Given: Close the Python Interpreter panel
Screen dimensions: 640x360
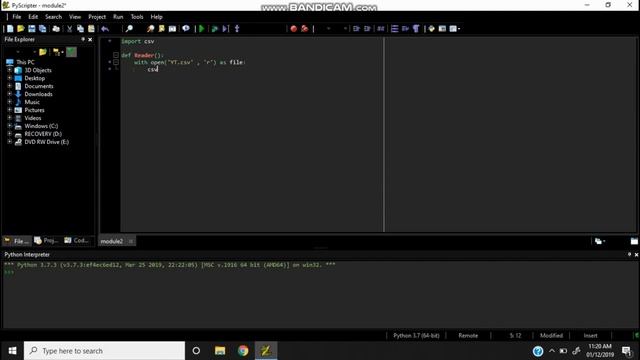Looking at the screenshot, I should (x=636, y=255).
